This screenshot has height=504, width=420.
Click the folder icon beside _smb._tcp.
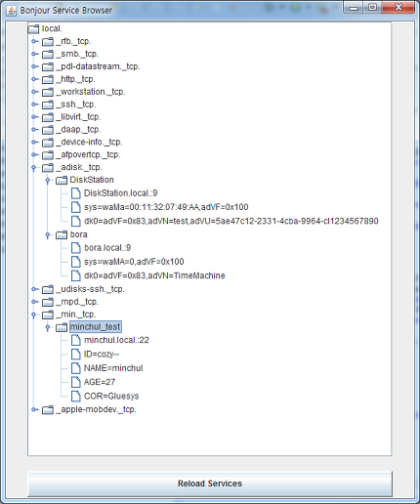coord(48,54)
